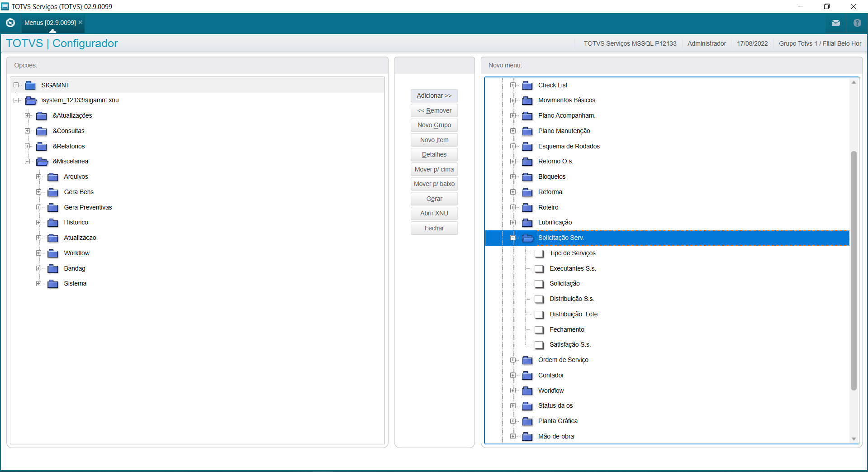Select the Roteiro menu item
868x472 pixels.
pos(548,207)
